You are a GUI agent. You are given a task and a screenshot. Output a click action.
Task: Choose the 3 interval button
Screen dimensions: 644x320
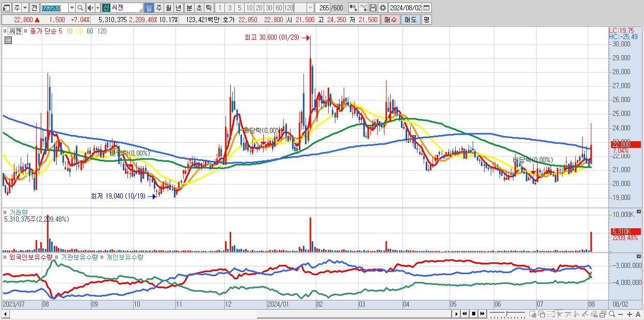[x=229, y=8]
